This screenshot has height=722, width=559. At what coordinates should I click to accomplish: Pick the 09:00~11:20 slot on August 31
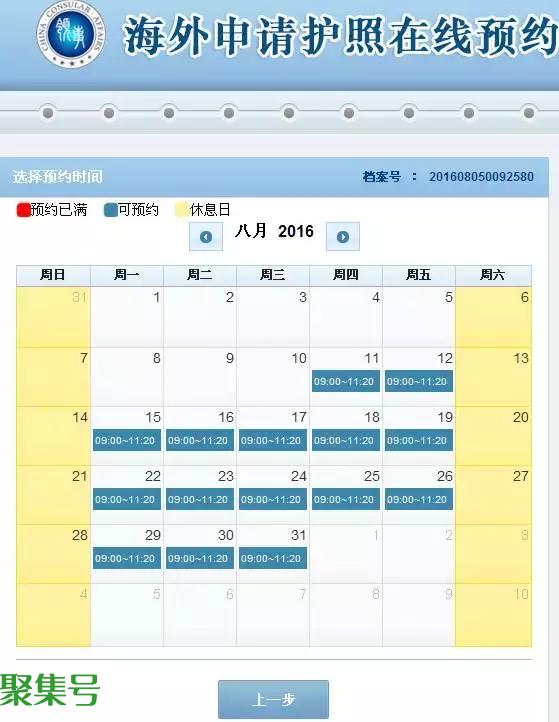(273, 558)
